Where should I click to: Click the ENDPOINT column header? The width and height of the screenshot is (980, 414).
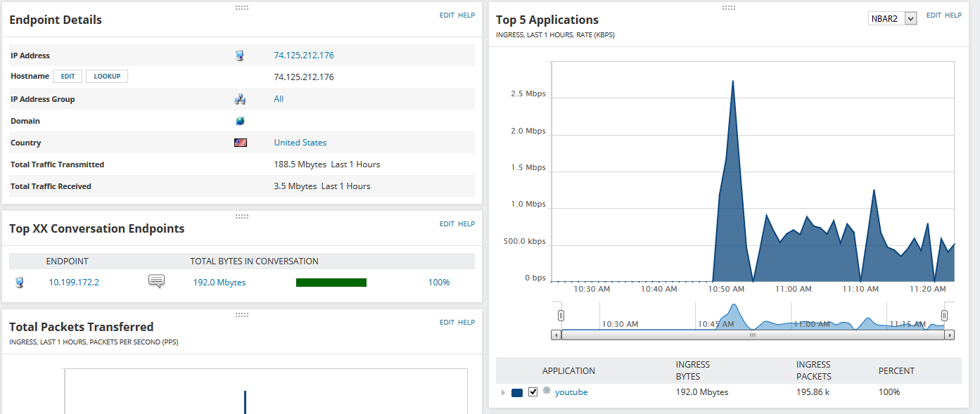pyautogui.click(x=68, y=261)
